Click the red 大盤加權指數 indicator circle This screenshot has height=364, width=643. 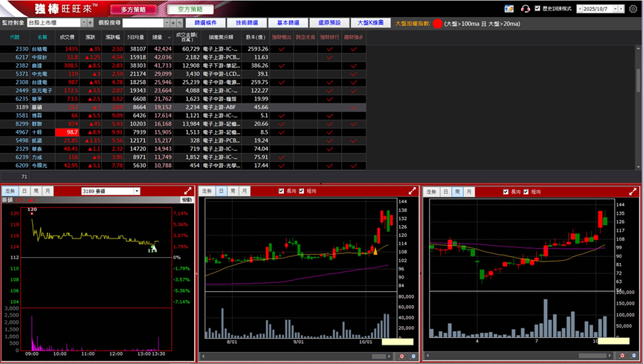(438, 23)
